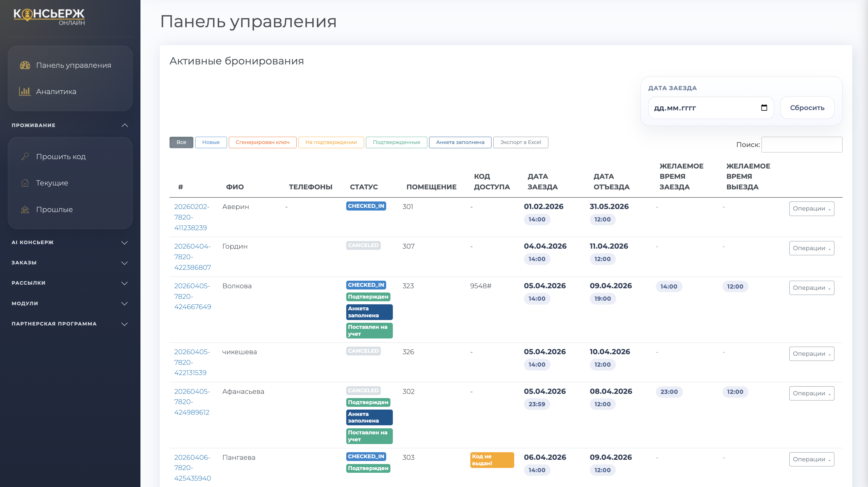Image resolution: width=868 pixels, height=487 pixels.
Task: Open Операции dropdown for Волкова booking
Action: click(811, 288)
